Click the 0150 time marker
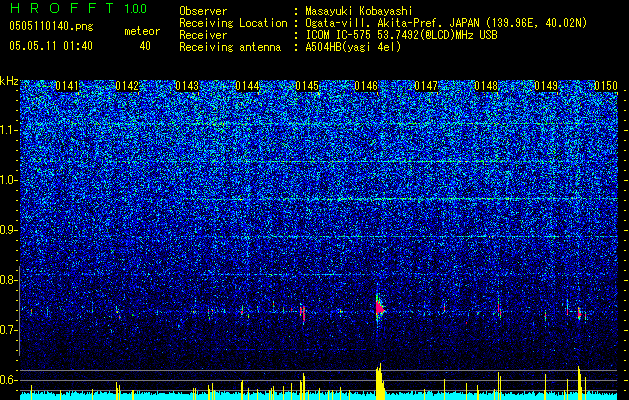 606,86
